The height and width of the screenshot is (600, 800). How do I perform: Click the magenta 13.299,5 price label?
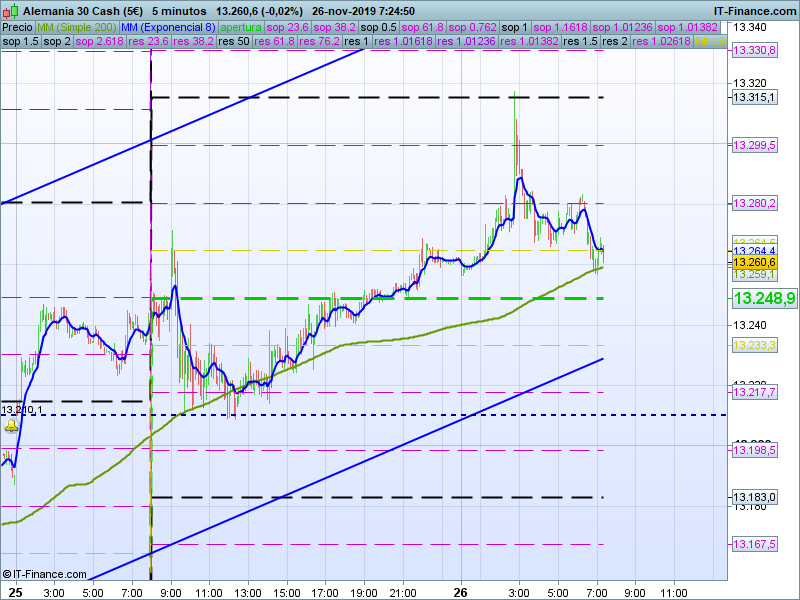pyautogui.click(x=754, y=145)
